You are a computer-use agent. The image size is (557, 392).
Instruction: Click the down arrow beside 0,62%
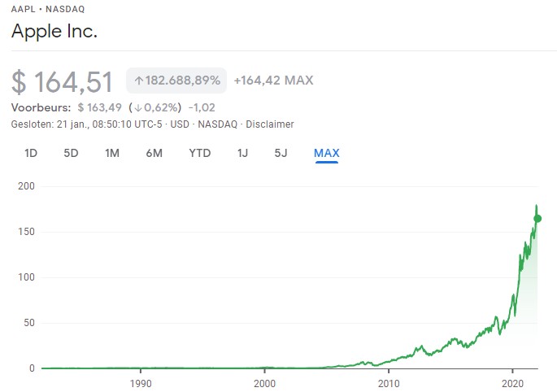(137, 107)
